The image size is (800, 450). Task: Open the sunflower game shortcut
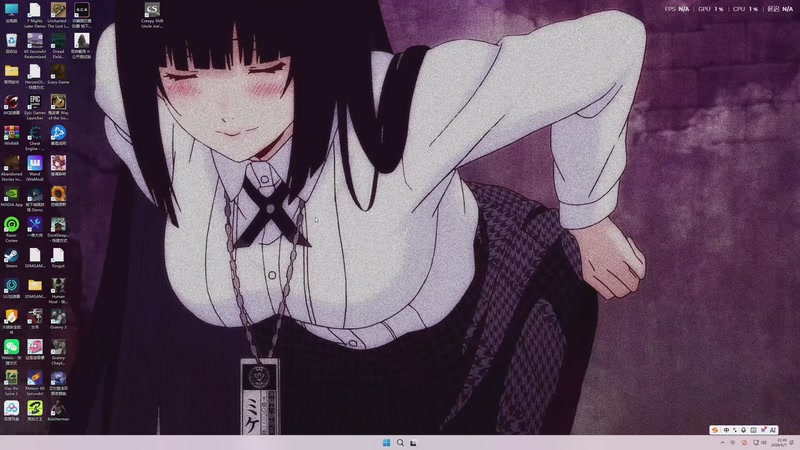58,197
